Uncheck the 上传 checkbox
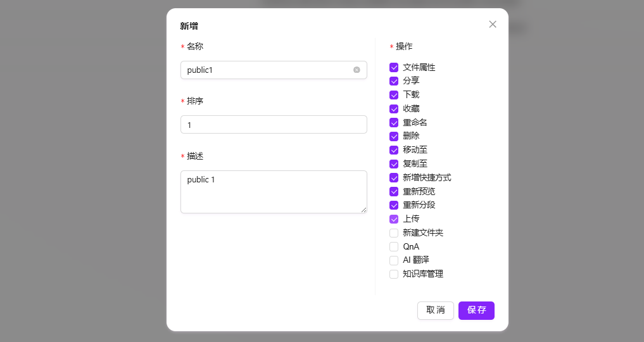The width and height of the screenshot is (644, 342). (394, 219)
